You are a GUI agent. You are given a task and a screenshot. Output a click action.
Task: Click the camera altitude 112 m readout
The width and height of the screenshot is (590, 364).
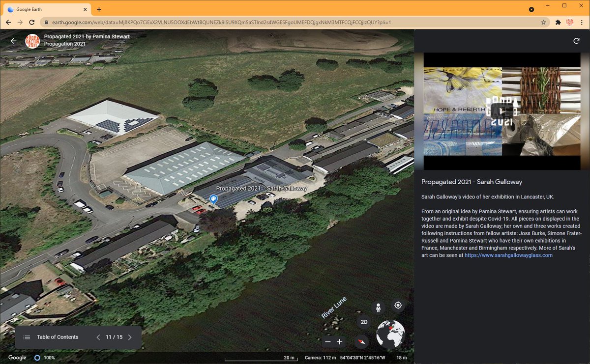click(x=320, y=358)
